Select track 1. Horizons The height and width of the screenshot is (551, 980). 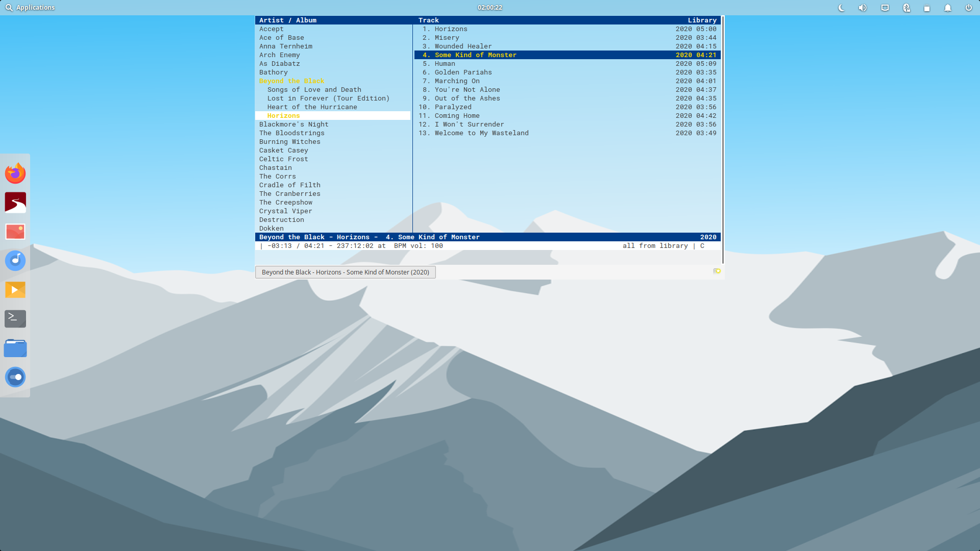tap(568, 29)
